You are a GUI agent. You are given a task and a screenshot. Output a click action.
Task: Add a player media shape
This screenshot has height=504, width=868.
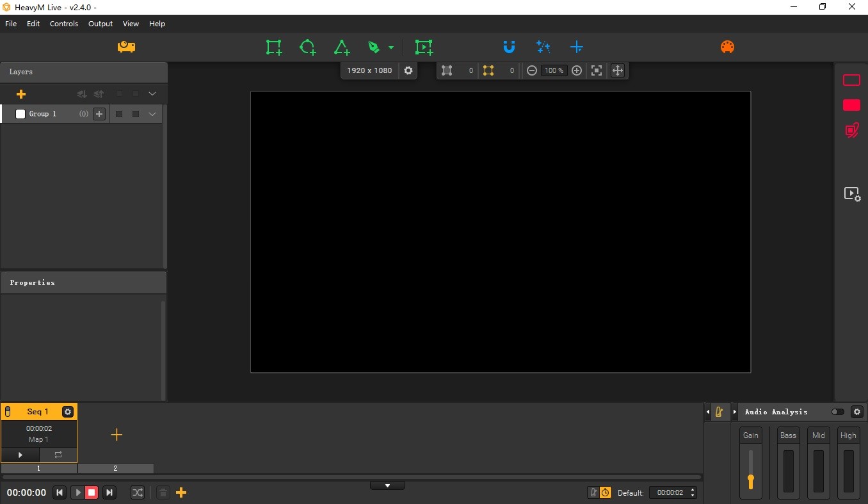[x=424, y=47]
